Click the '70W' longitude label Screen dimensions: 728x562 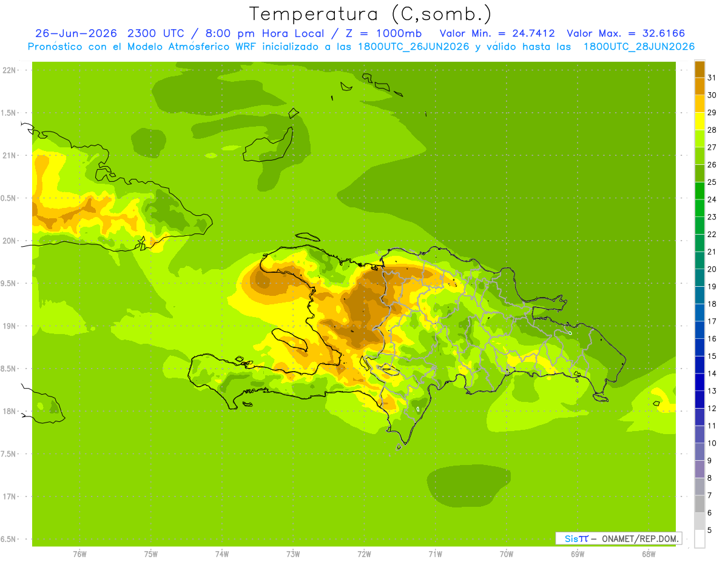[x=507, y=554]
